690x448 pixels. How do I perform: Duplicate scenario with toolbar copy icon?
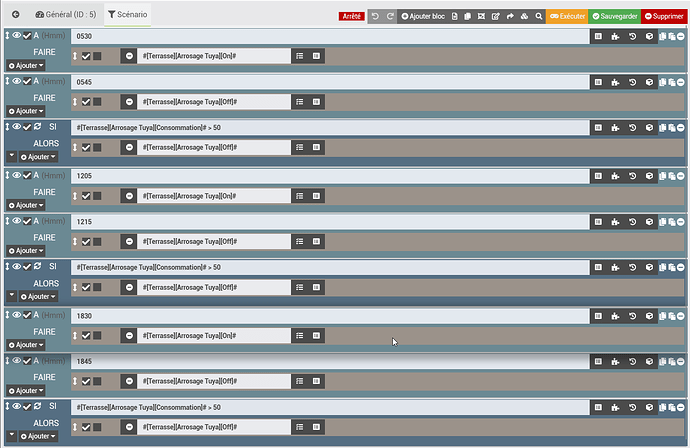tap(467, 16)
